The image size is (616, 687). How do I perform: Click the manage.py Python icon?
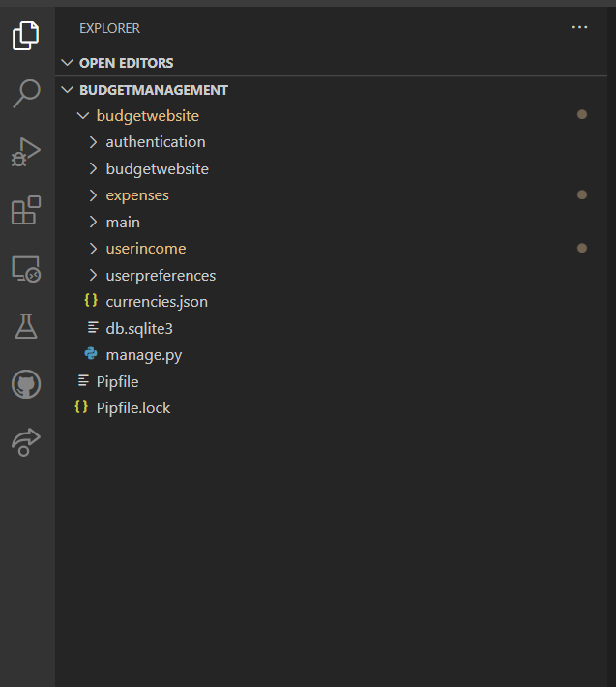(91, 353)
